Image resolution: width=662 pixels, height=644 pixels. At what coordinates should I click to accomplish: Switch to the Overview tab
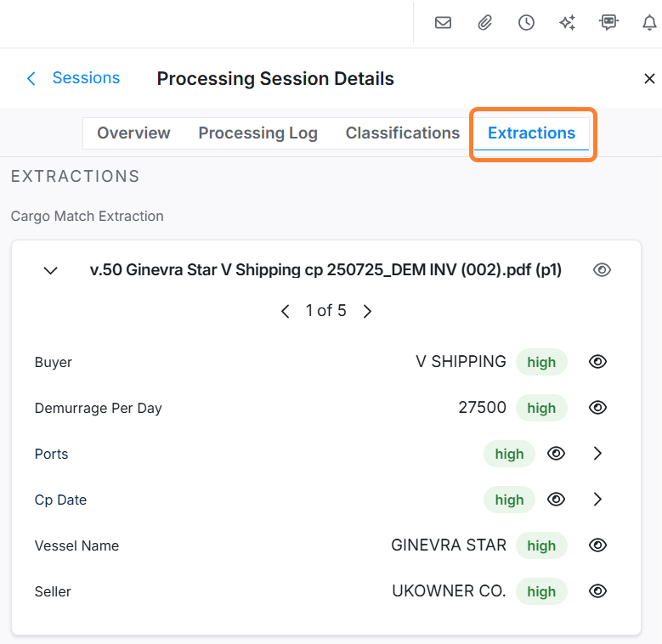click(x=133, y=133)
